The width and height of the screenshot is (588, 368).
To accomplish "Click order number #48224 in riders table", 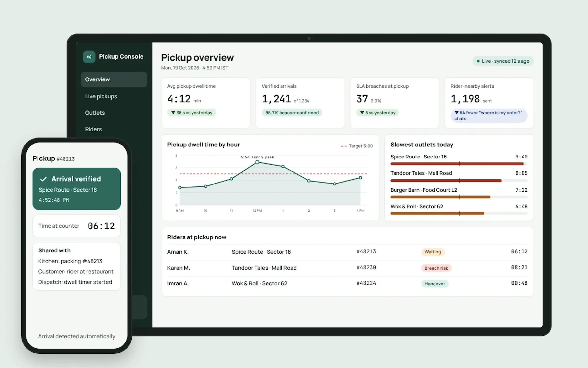I will [x=366, y=283].
